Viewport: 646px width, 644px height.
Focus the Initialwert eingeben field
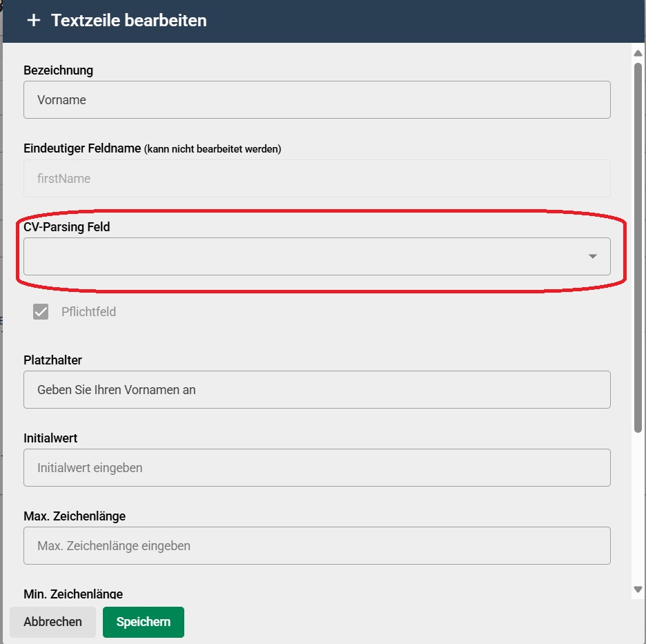click(317, 468)
